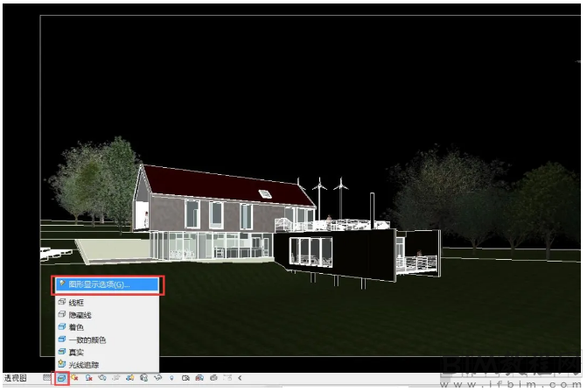Viewport: 587px width, 392px height.
Task: Click the temporary view properties icon
Action: pyautogui.click(x=185, y=378)
